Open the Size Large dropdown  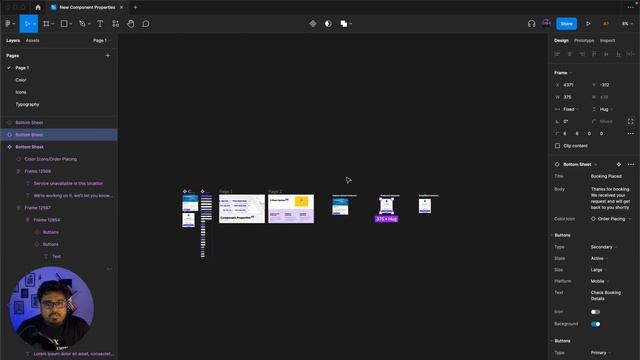(598, 270)
